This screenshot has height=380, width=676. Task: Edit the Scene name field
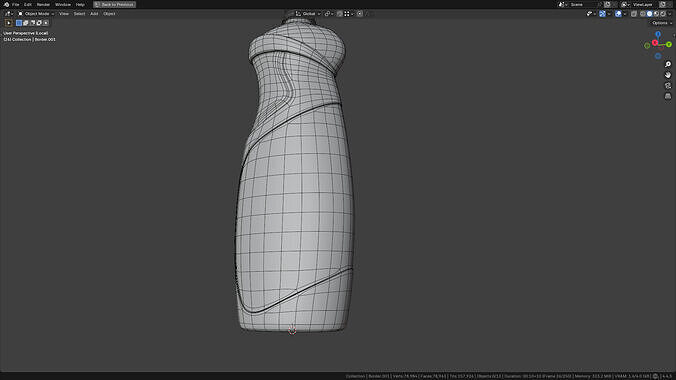pos(583,4)
